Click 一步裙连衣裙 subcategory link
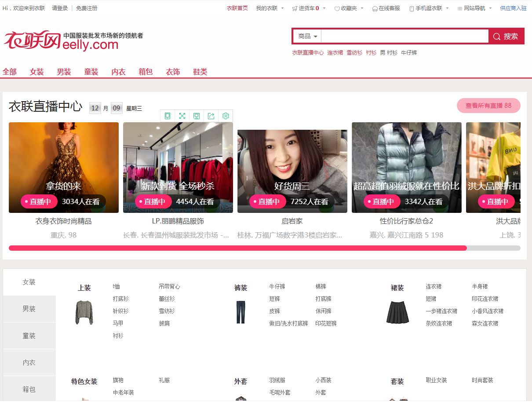This screenshot has height=402, width=532. pos(441,311)
